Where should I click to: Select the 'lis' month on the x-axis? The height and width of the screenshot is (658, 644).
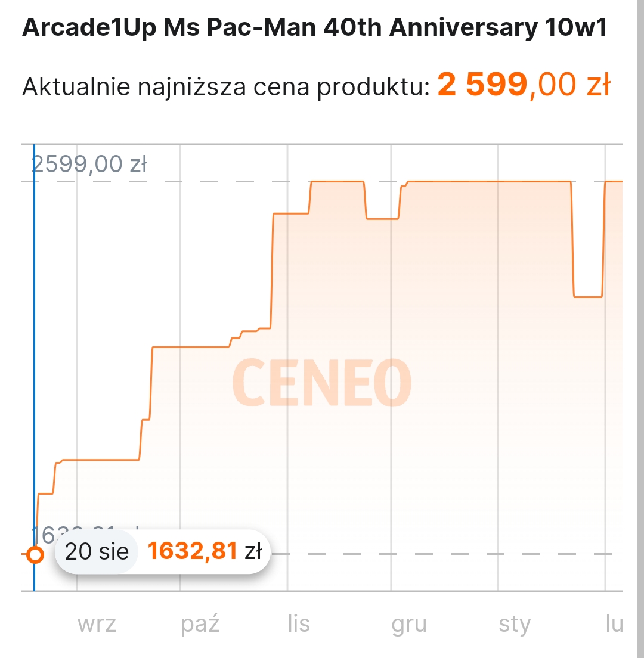299,625
